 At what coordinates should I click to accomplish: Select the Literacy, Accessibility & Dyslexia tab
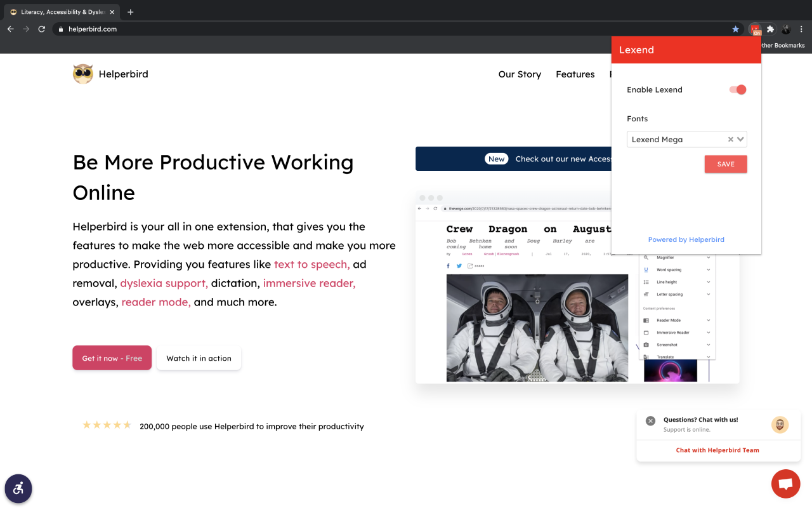pyautogui.click(x=62, y=12)
